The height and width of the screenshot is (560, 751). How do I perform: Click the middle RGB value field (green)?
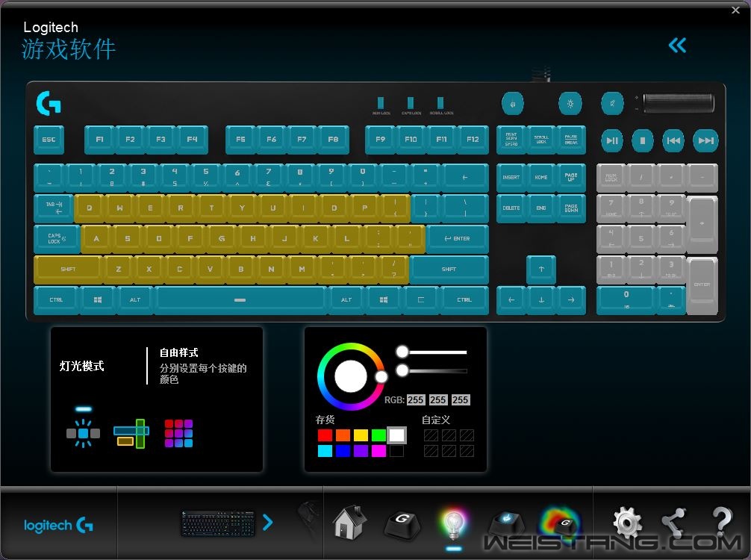pos(437,400)
